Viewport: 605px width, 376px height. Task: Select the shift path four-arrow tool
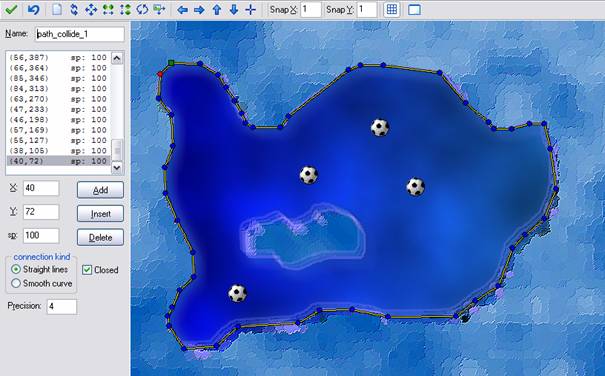91,9
